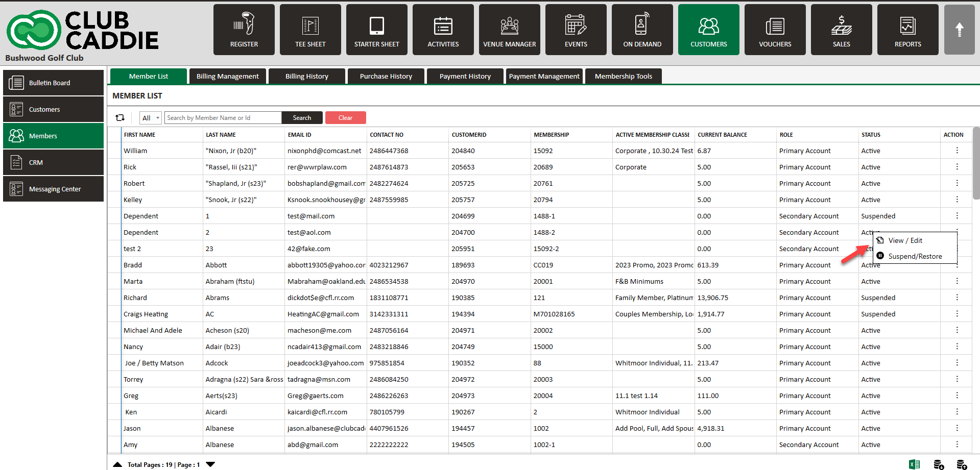Choose View / Edit in the action menu
This screenshot has width=980, height=470.
coord(905,240)
